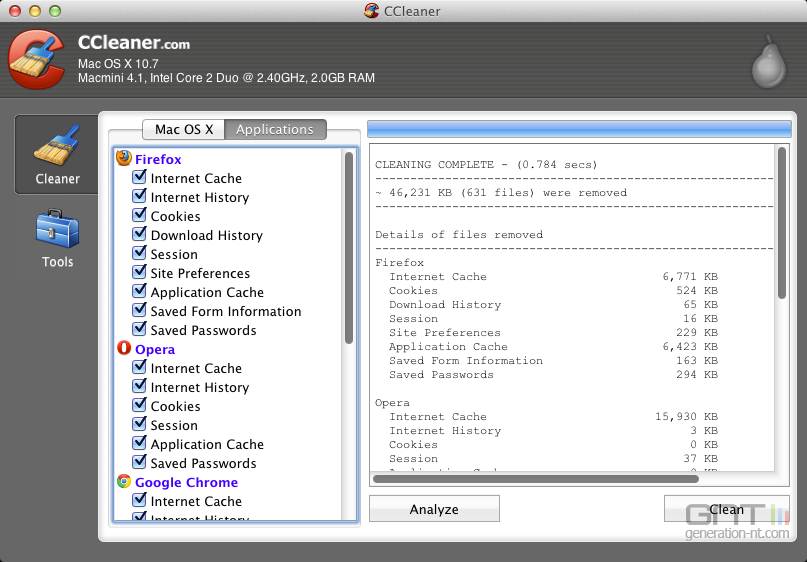807x562 pixels.
Task: Uncheck Firefox Site Preferences
Action: pos(139,272)
